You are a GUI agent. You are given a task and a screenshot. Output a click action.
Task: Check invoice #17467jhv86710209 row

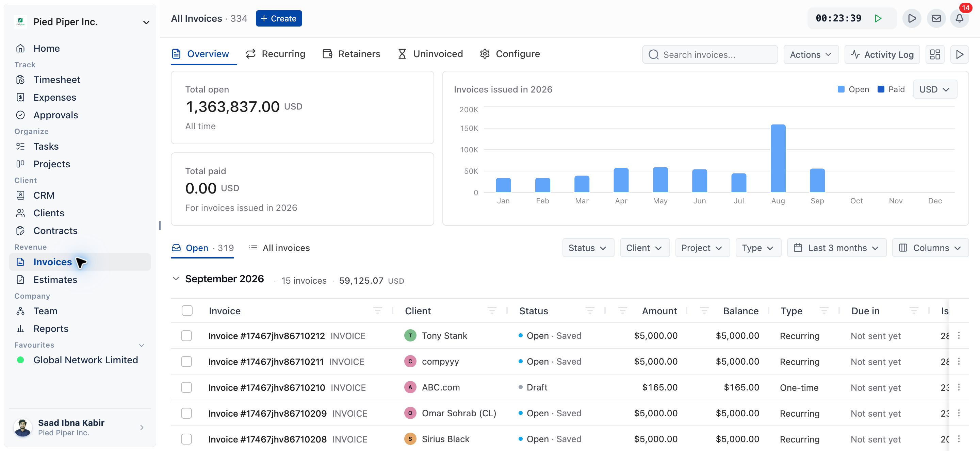tap(186, 413)
